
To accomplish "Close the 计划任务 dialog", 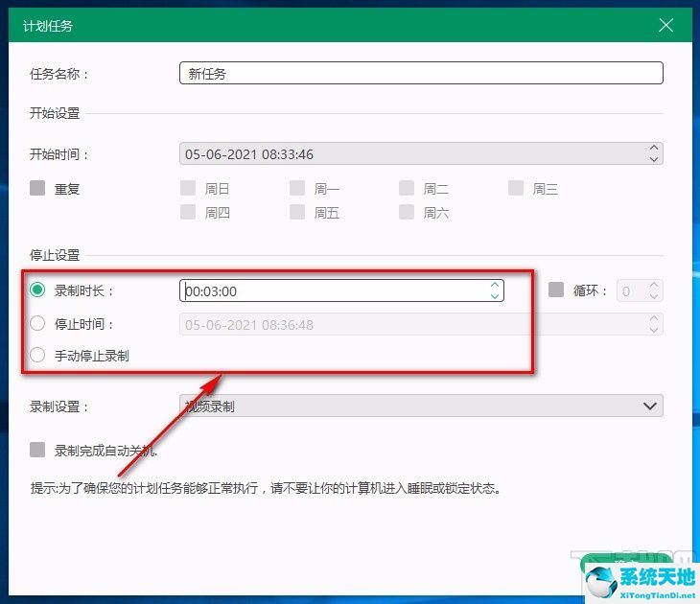I will pyautogui.click(x=665, y=25).
